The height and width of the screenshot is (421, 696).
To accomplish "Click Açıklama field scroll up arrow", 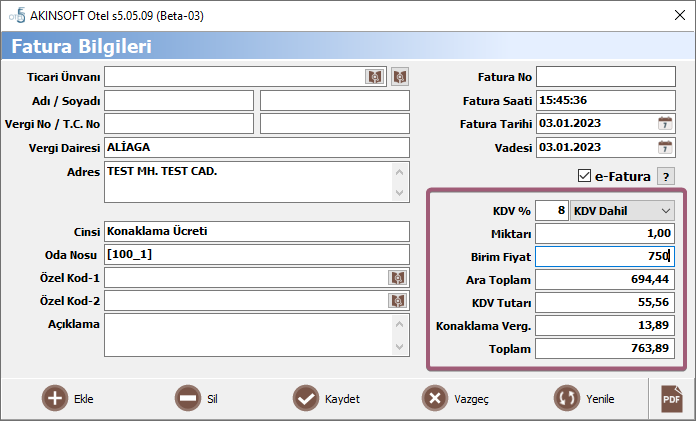I will point(399,325).
